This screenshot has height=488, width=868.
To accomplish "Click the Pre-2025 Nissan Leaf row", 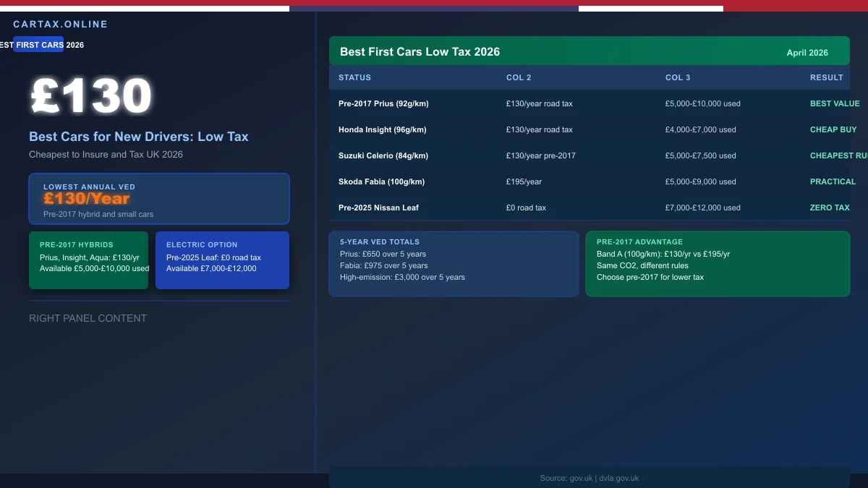I will coord(506,207).
